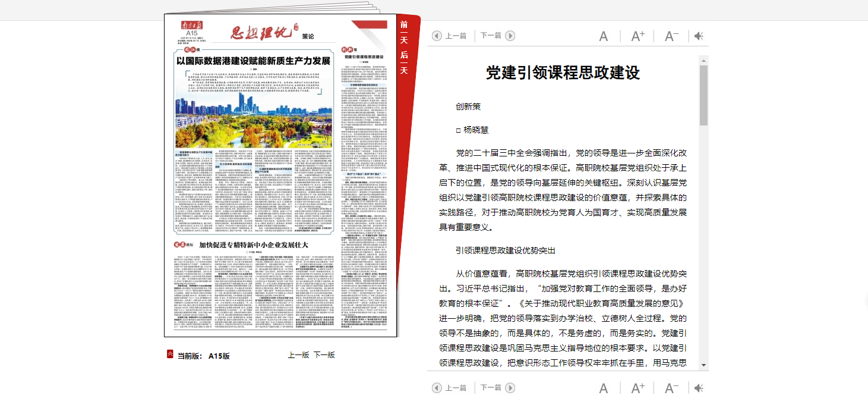Screen dimensions: 868x411
Task: Decrease font size using top A- icon
Action: 671,36
